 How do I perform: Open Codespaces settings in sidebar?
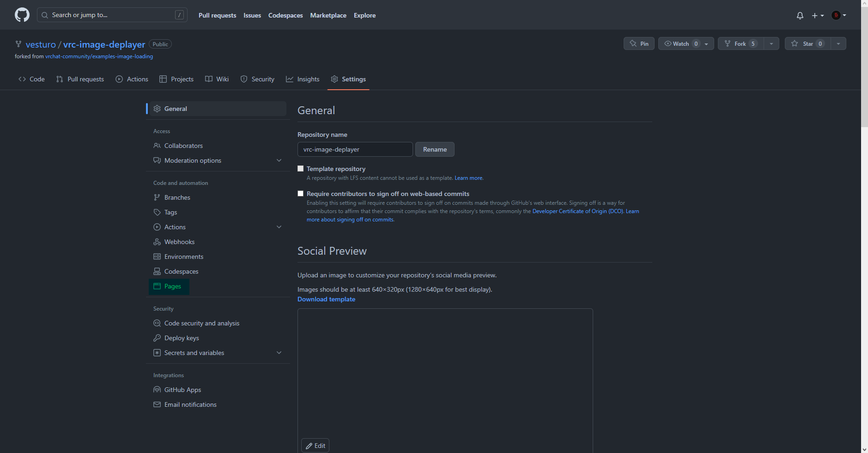[x=218, y=271]
